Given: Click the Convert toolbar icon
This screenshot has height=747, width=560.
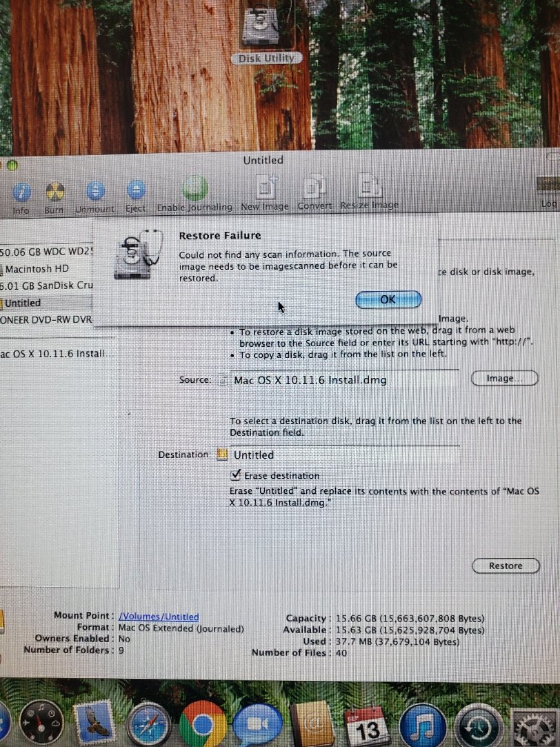Looking at the screenshot, I should [314, 186].
